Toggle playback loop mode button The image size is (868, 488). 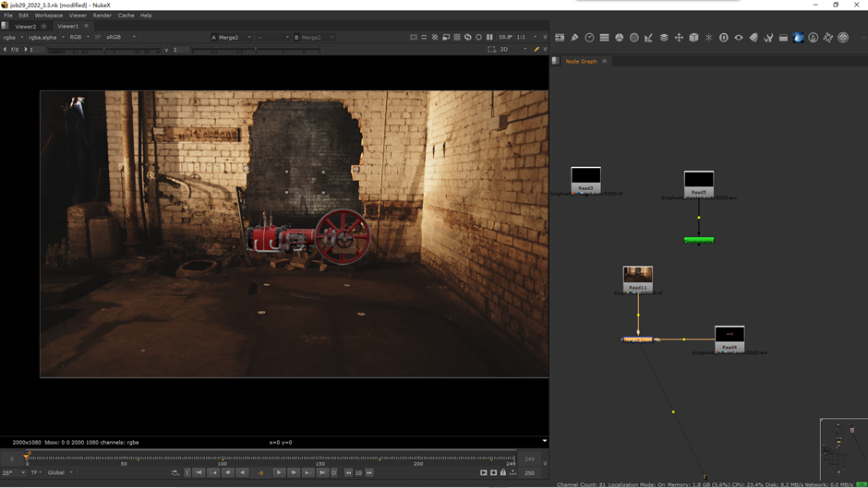pyautogui.click(x=175, y=472)
